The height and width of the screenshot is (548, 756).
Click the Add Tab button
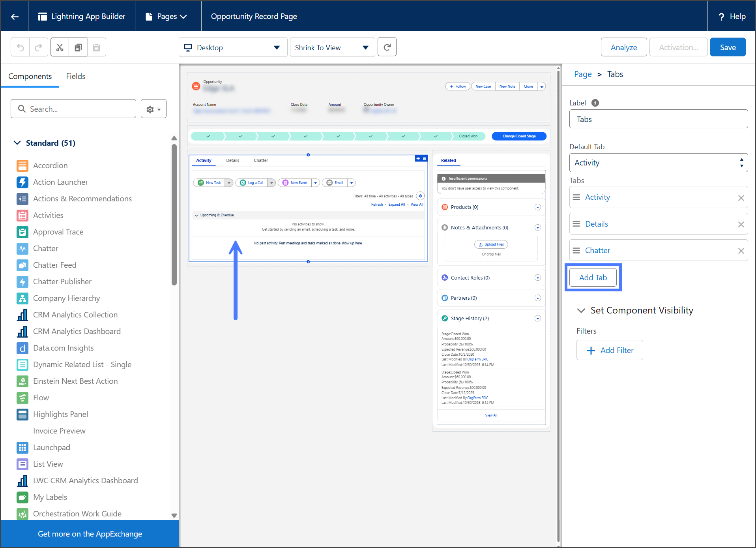(593, 278)
